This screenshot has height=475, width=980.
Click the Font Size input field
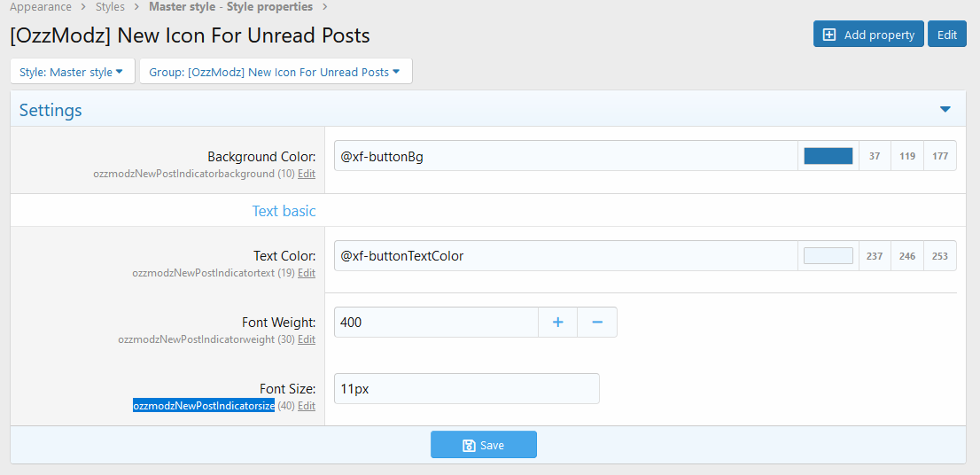point(466,389)
